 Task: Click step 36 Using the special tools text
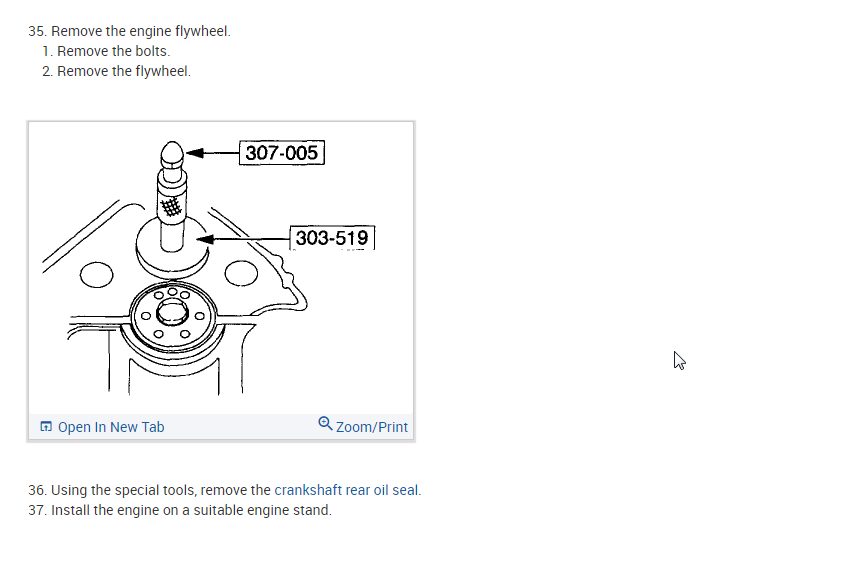225,490
